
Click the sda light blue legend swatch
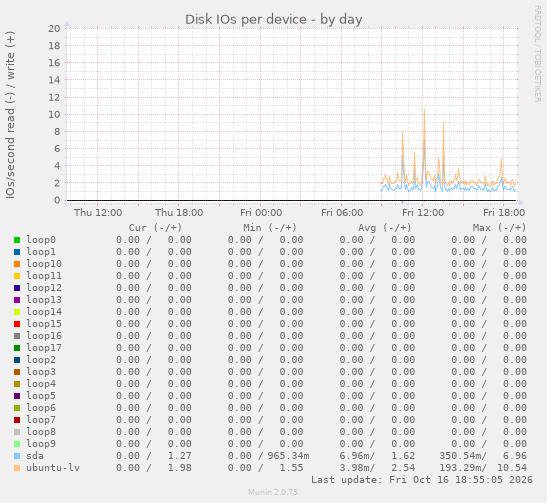click(17, 456)
